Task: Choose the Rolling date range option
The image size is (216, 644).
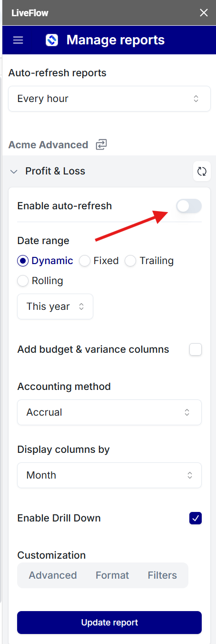Action: tap(40, 281)
